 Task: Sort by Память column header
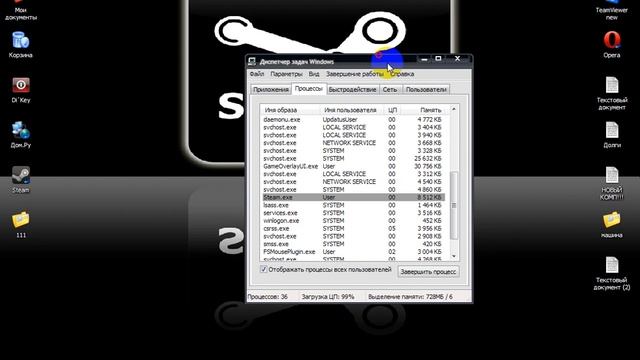pos(425,110)
